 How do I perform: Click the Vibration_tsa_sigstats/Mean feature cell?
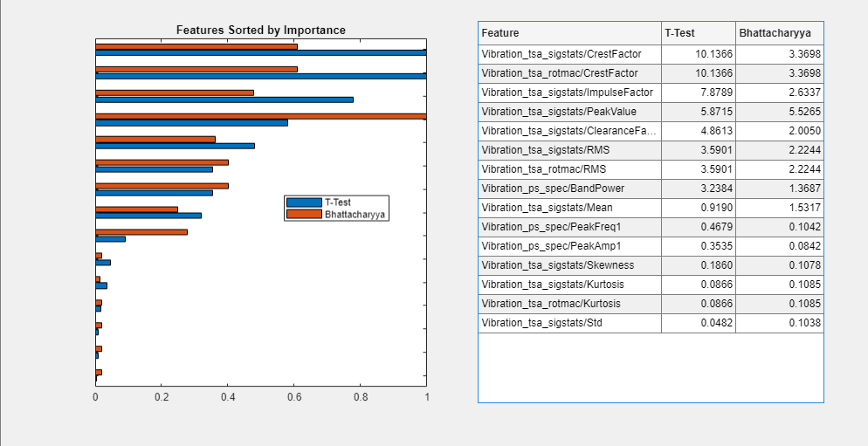coord(568,208)
